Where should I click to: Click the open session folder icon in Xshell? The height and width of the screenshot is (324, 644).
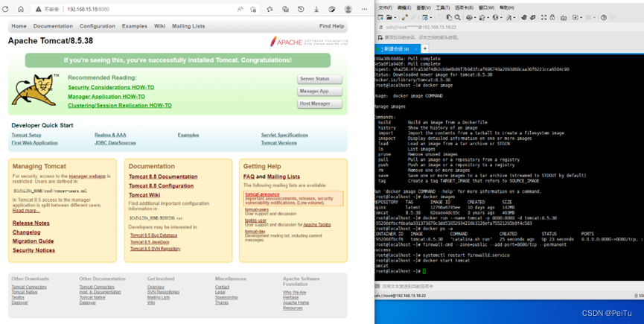389,18
